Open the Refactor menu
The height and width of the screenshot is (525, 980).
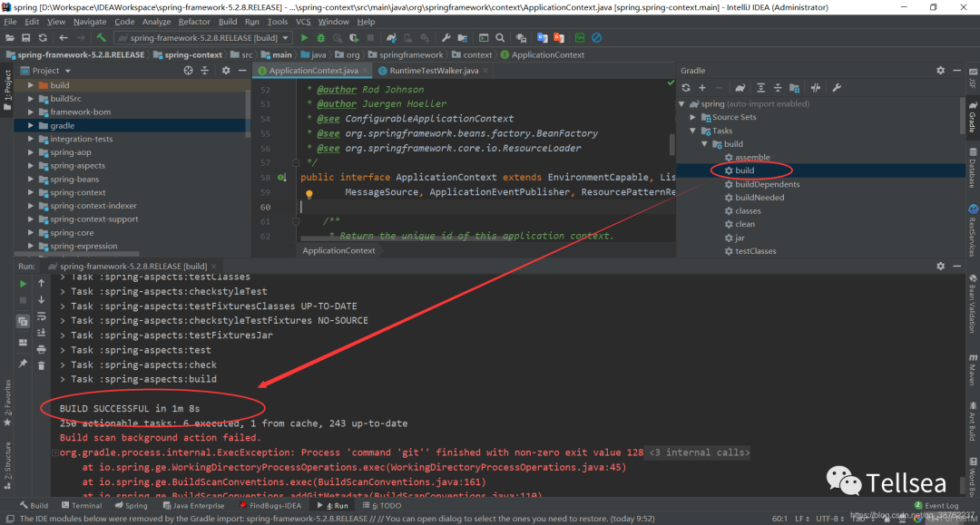pyautogui.click(x=196, y=21)
